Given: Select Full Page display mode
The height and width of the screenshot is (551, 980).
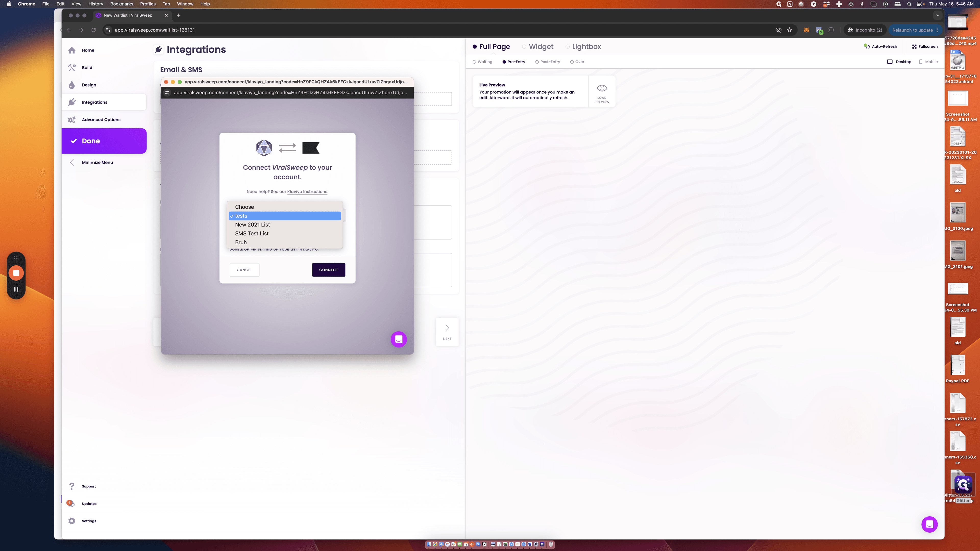Looking at the screenshot, I should pos(491,46).
